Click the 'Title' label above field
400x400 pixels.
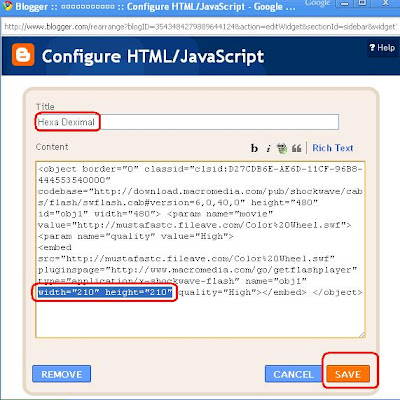[45, 107]
